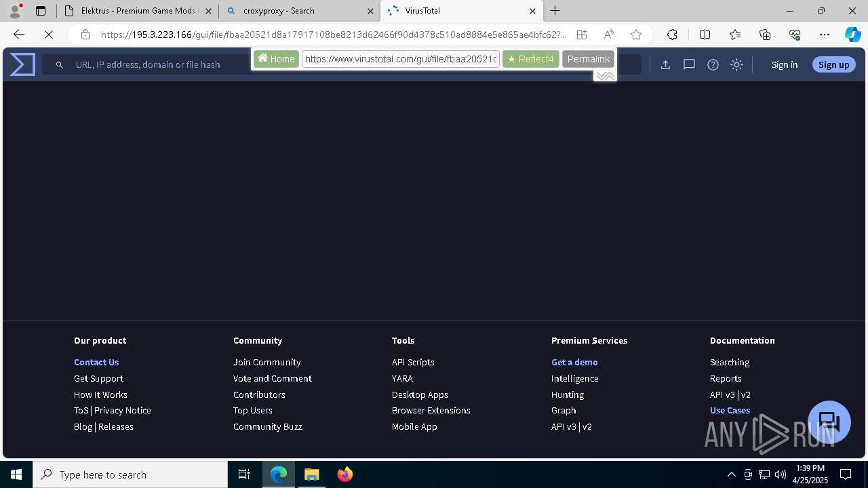
Task: Switch to the croxyproxy Search tab
Action: [x=300, y=11]
